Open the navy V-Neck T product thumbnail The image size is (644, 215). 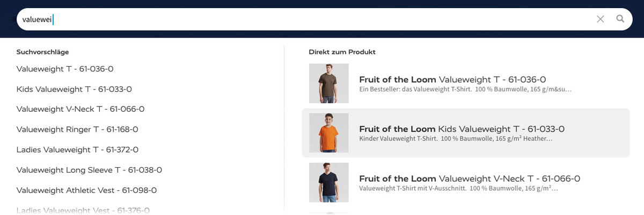pyautogui.click(x=328, y=182)
